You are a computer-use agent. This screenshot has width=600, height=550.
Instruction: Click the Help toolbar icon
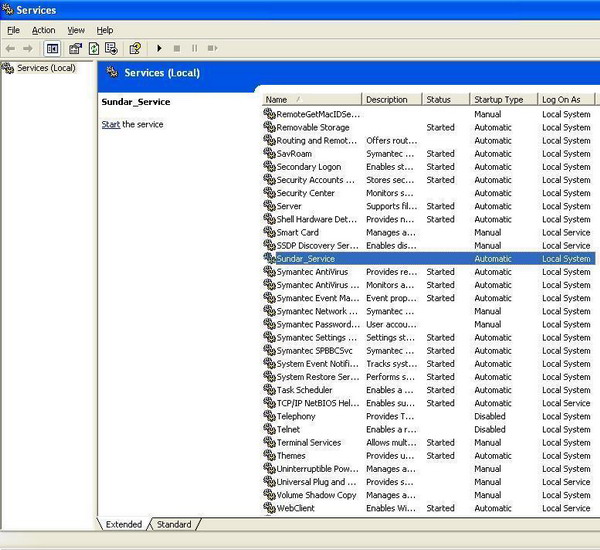[x=135, y=49]
